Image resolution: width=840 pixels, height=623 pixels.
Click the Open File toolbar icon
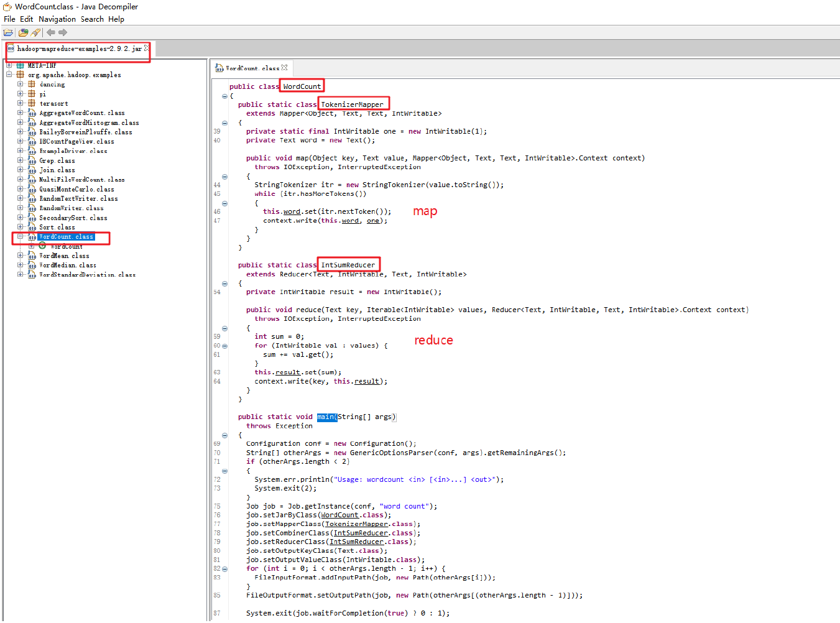(8, 32)
